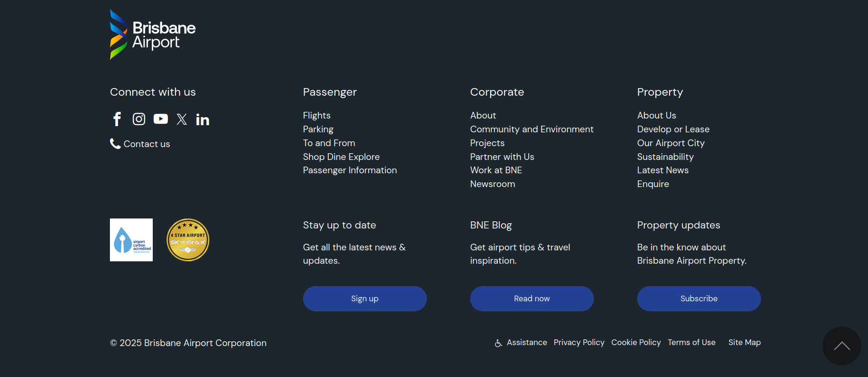
Task: Click the Brisbane Airport logo
Action: click(153, 35)
